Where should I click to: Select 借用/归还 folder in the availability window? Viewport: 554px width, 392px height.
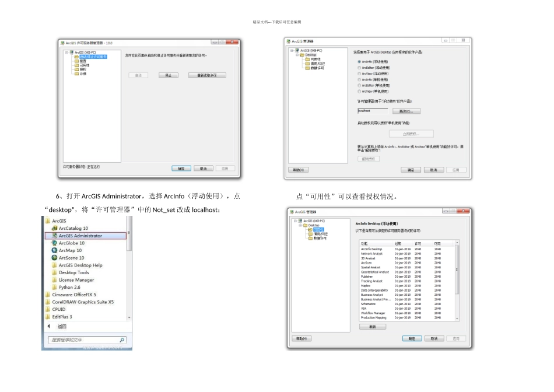pyautogui.click(x=318, y=234)
